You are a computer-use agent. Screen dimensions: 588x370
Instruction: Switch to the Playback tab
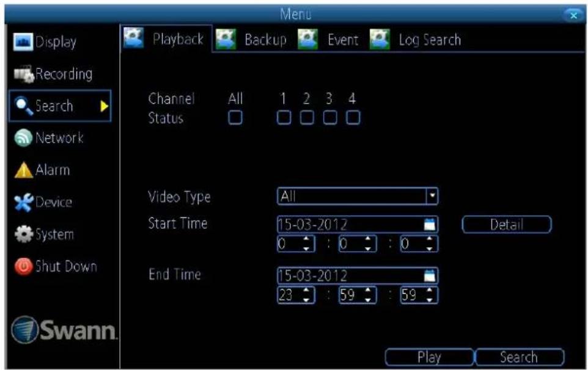click(x=166, y=38)
